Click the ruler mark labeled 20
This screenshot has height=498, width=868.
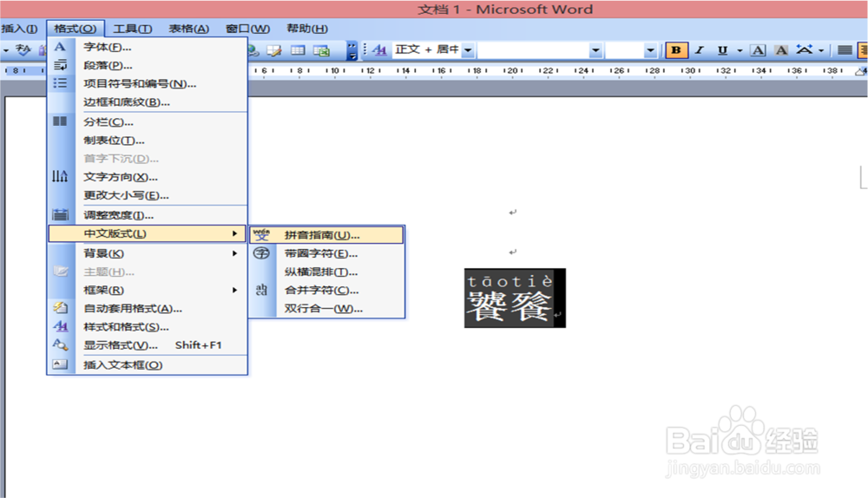click(x=513, y=70)
